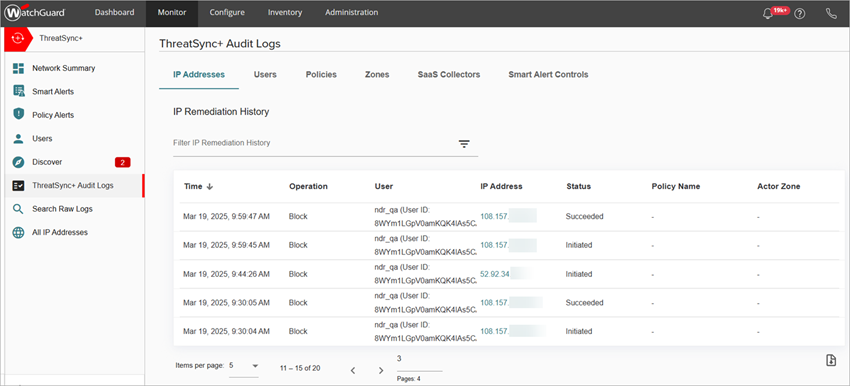Click the 11 – 15 of 20 range text

click(300, 368)
